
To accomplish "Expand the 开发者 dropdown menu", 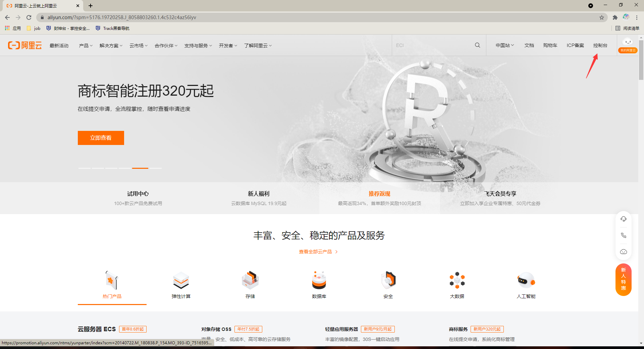I will coord(228,46).
